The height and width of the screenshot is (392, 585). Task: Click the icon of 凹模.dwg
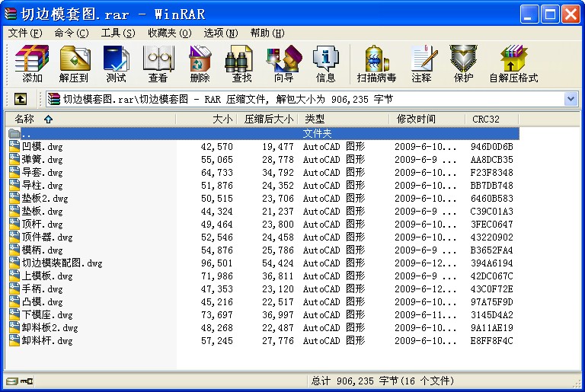point(14,146)
